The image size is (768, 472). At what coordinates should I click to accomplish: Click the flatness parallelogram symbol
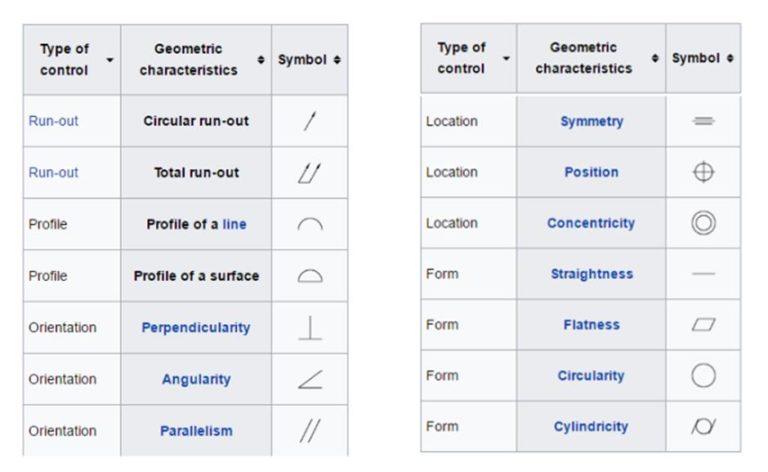click(x=703, y=325)
